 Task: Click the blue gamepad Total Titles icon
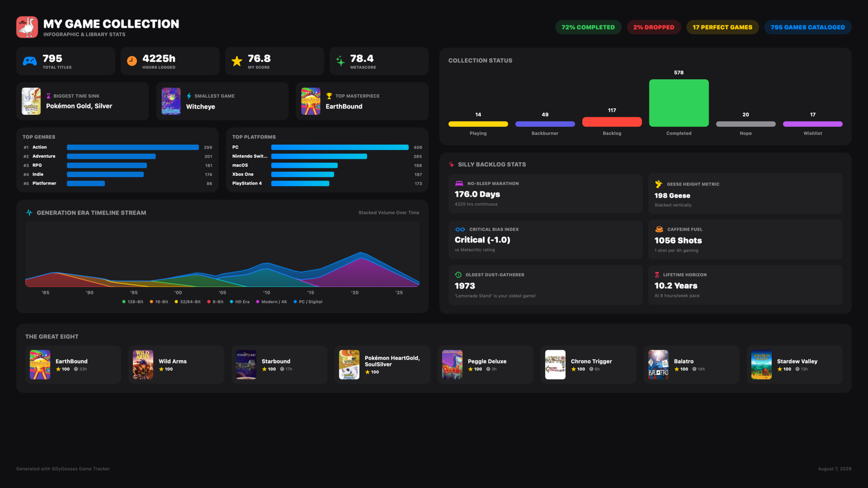(x=30, y=61)
